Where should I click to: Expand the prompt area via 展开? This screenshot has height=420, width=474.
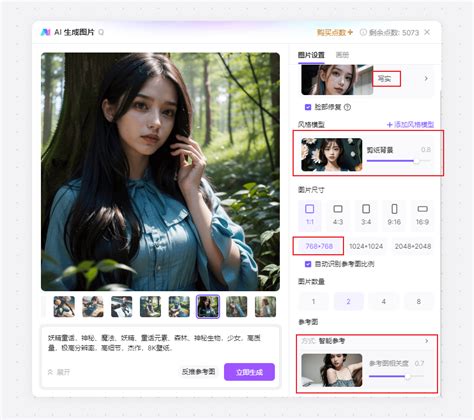click(59, 372)
